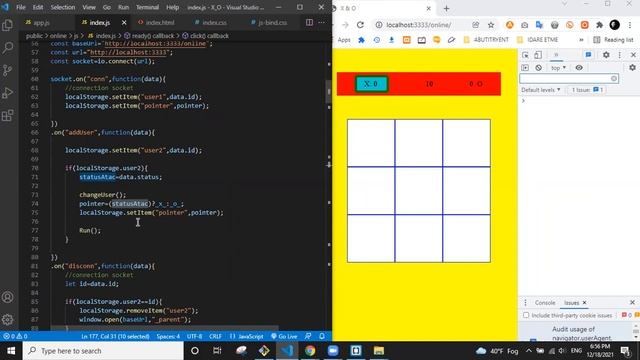
Task: Open DevTools settings gear
Action: tap(606, 55)
